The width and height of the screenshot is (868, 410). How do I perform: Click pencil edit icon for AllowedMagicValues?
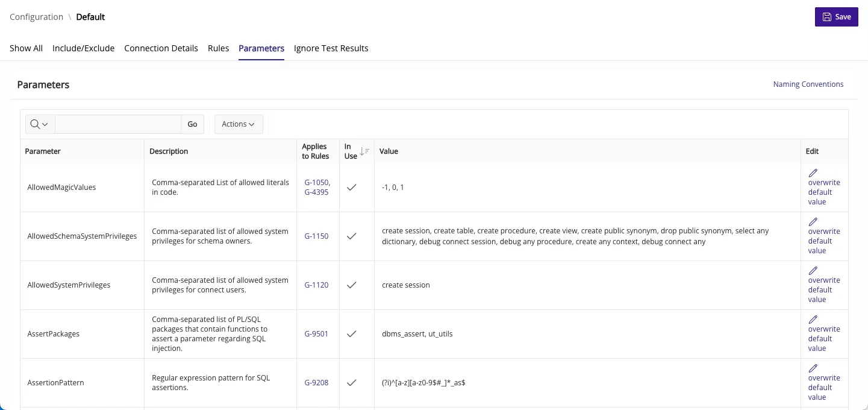click(813, 173)
